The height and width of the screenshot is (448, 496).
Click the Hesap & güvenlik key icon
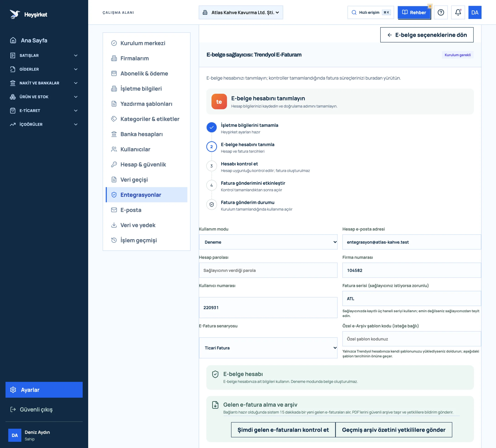(x=114, y=164)
